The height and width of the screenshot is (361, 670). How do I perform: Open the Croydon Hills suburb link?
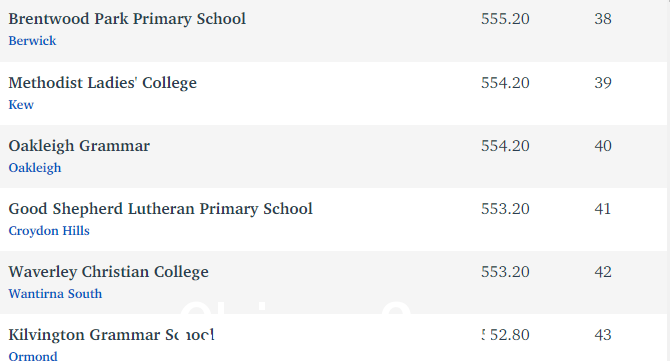point(49,231)
